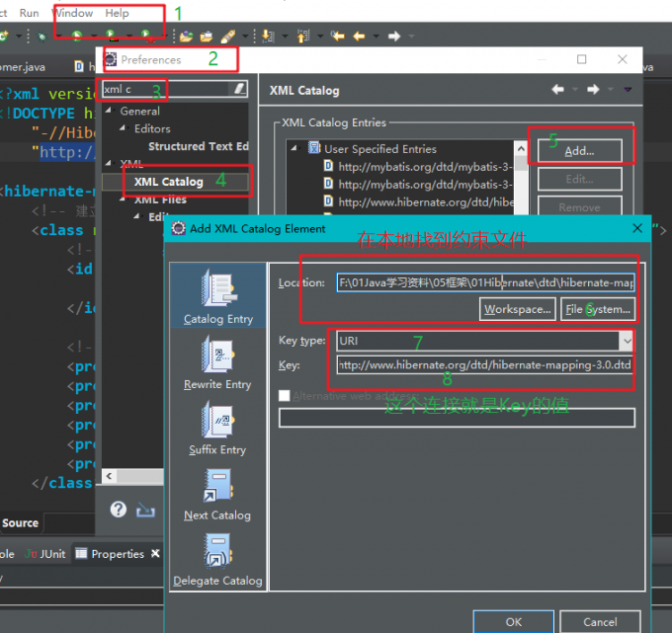Close the Properties view tab
The image size is (672, 633).
155,553
